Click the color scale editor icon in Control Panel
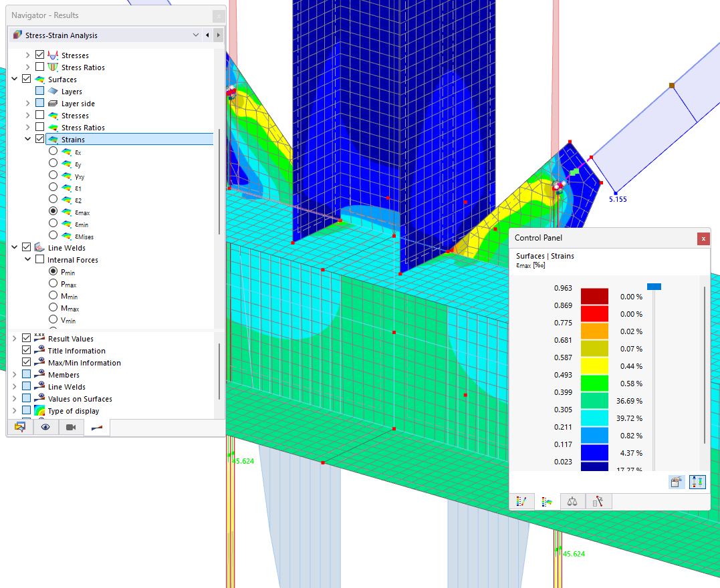This screenshot has width=720, height=588. [522, 501]
